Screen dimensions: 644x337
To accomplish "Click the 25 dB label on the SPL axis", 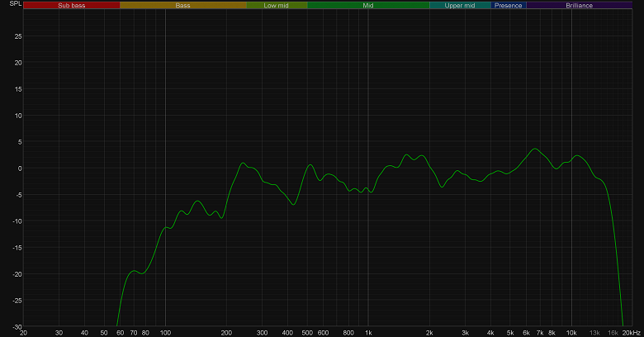I will (x=18, y=36).
